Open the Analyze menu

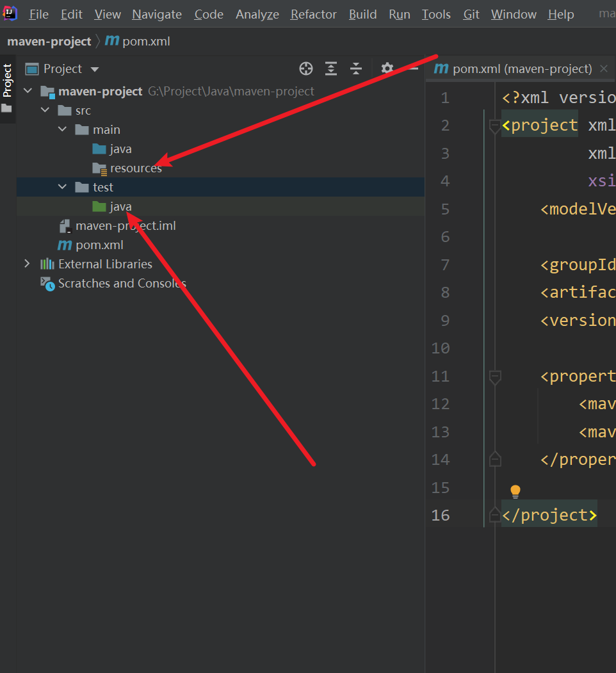click(x=257, y=15)
